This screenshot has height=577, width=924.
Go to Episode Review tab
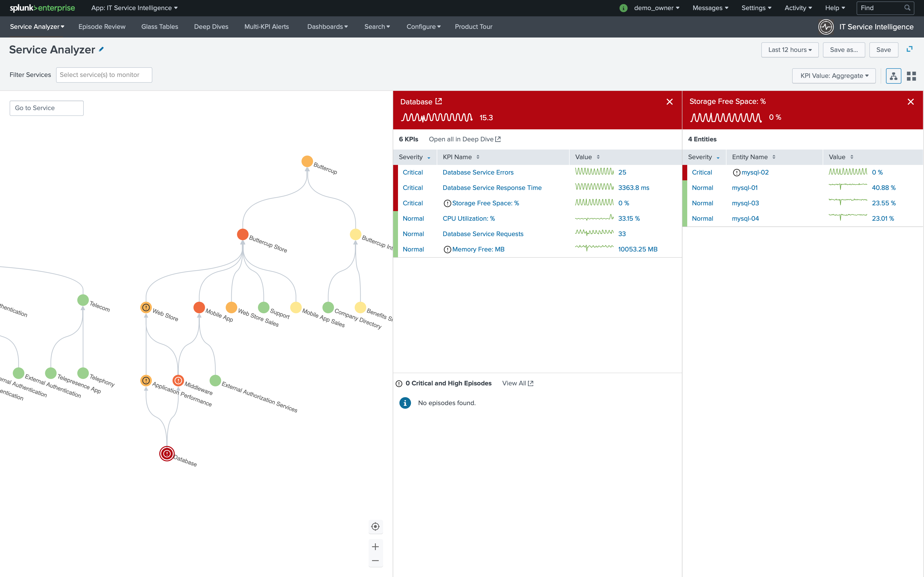click(102, 27)
